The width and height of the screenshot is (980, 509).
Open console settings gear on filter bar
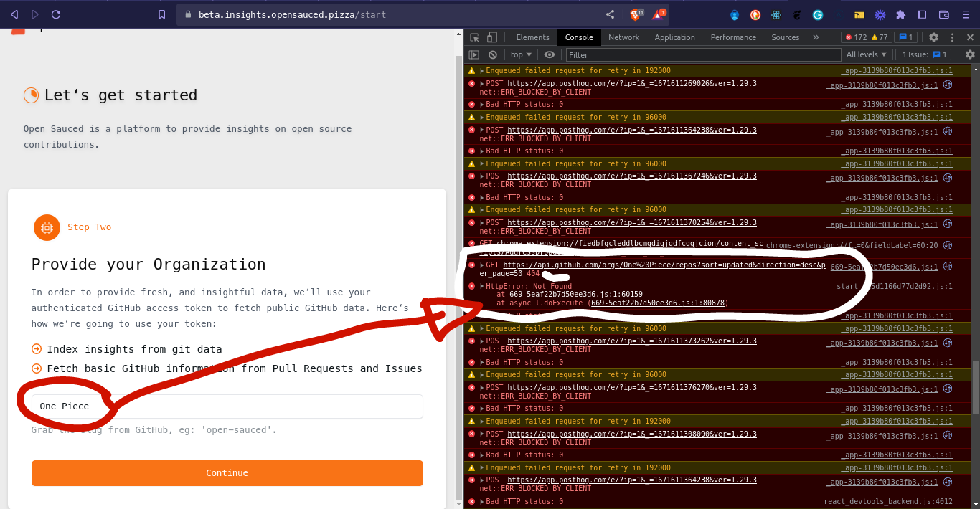[x=971, y=54]
